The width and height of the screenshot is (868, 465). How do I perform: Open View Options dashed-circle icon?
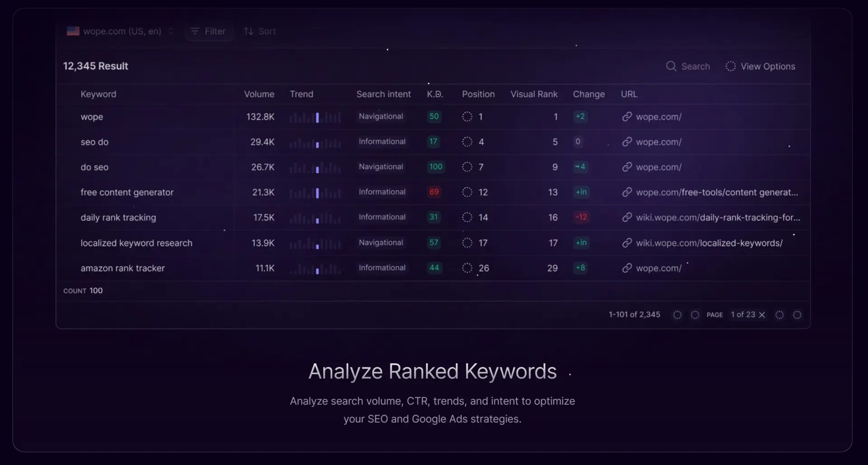731,66
